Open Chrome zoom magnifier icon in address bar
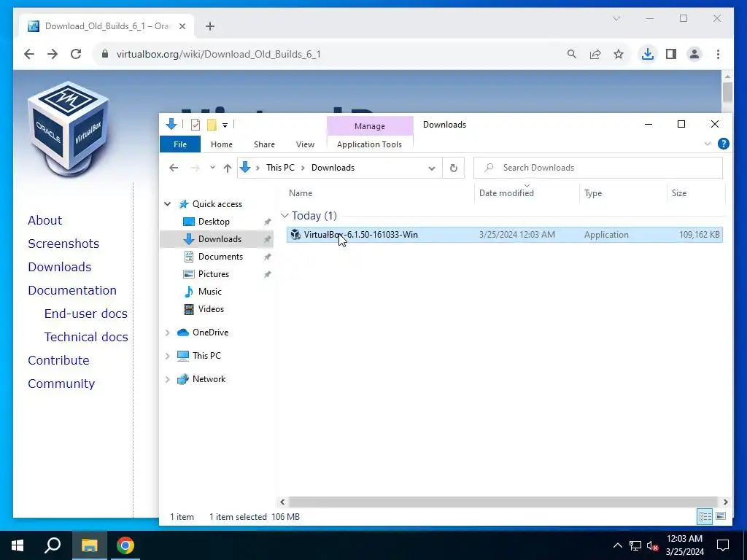The height and width of the screenshot is (560, 747). click(x=572, y=54)
